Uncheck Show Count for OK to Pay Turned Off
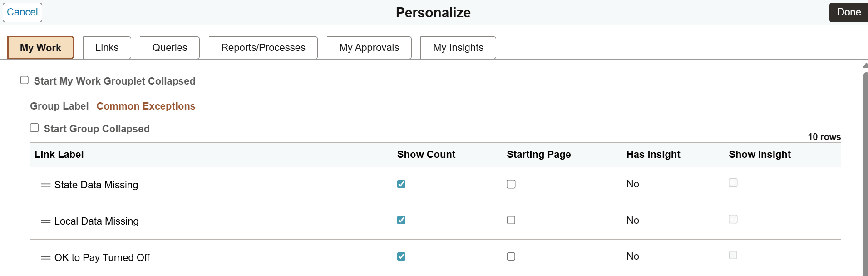Viewport: 868px width, 276px height. click(x=401, y=256)
